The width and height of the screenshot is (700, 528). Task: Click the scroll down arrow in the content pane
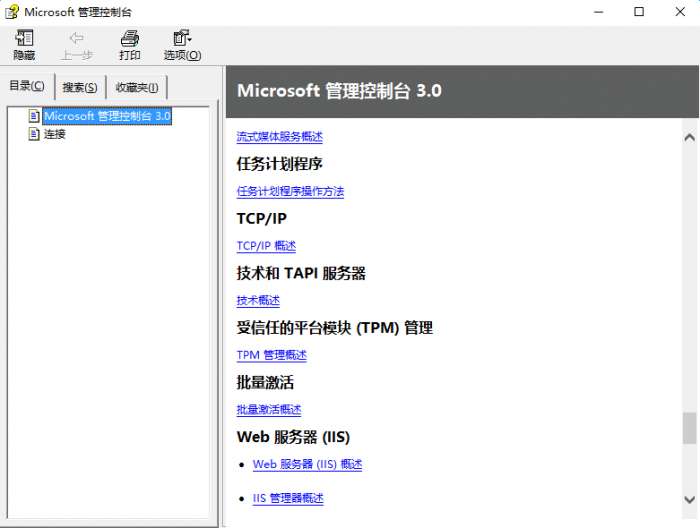point(689,498)
